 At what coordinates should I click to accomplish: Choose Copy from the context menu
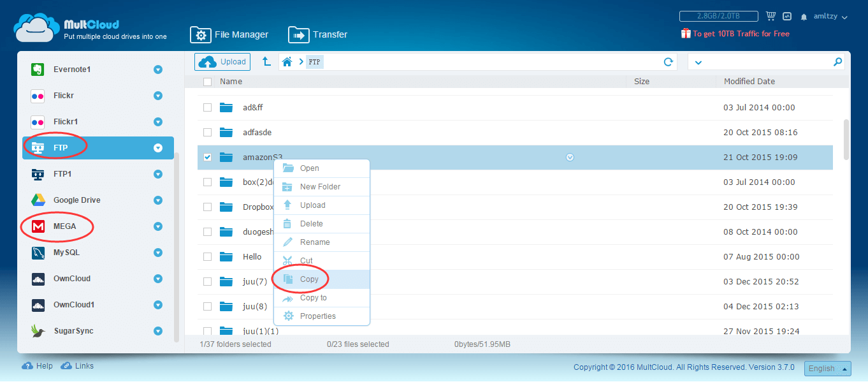[x=322, y=279]
